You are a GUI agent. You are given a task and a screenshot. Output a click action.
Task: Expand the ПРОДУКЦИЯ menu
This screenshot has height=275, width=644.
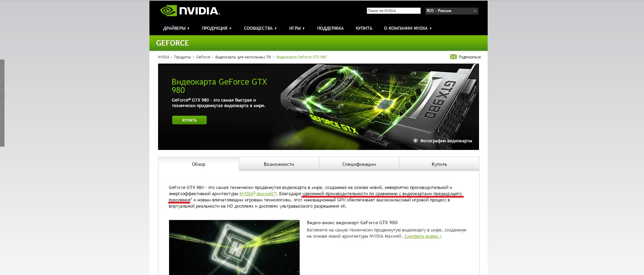(216, 28)
